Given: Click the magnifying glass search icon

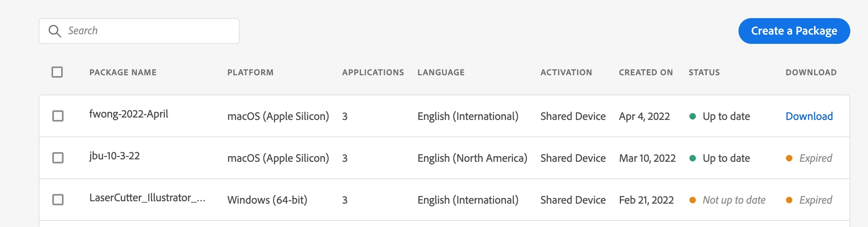Looking at the screenshot, I should 55,31.
